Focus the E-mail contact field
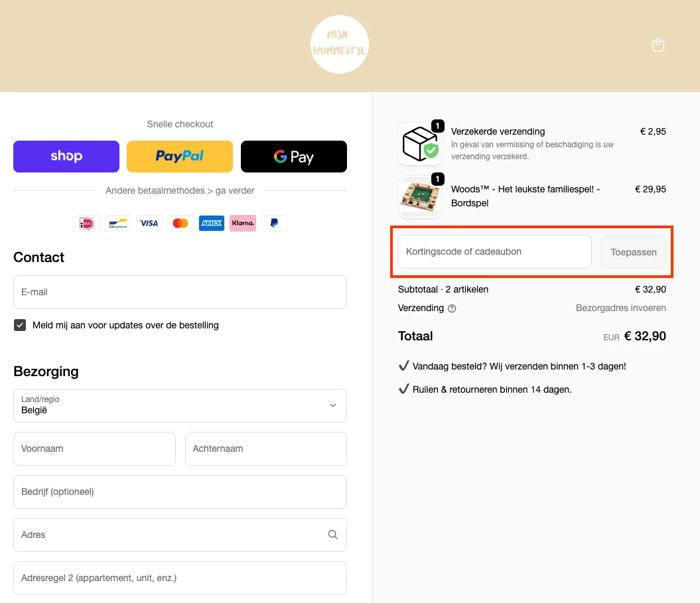This screenshot has height=603, width=700. 180,292
